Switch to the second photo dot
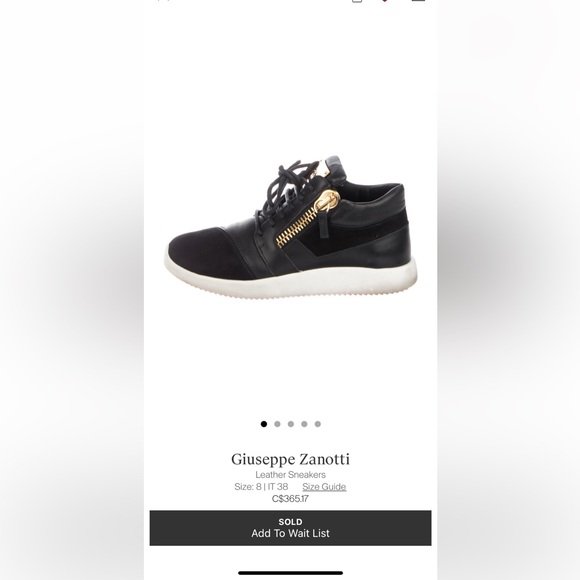This screenshot has height=580, width=580. pyautogui.click(x=277, y=424)
